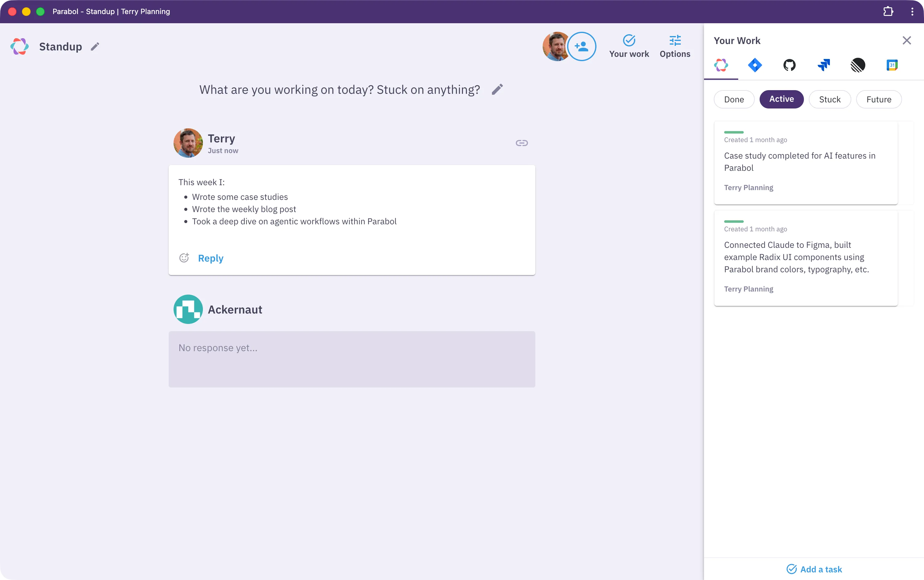Filter tasks by Future status

pos(879,99)
